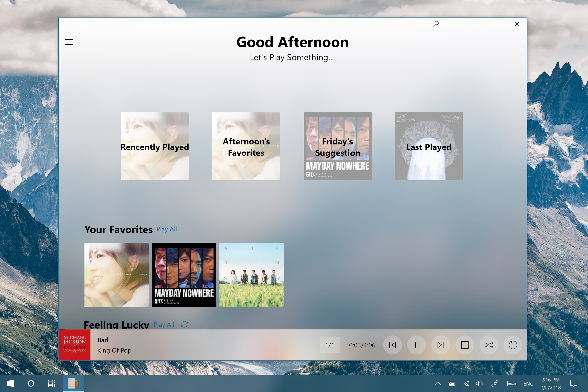Click Michael Jackson now-playing album art

point(75,345)
